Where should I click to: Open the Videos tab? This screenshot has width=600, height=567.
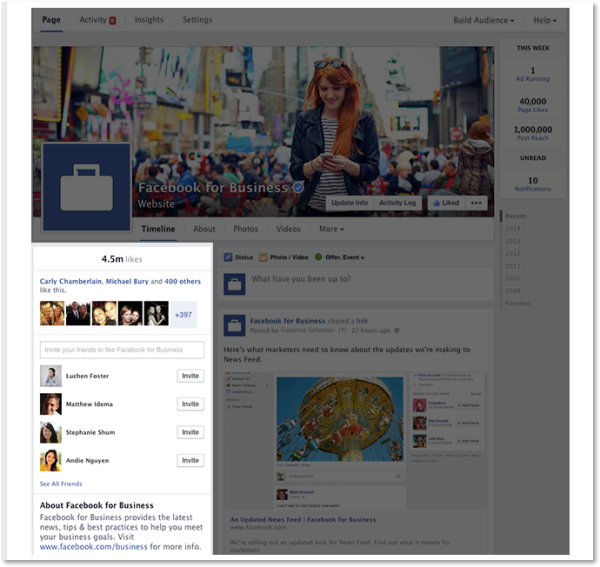coord(288,229)
